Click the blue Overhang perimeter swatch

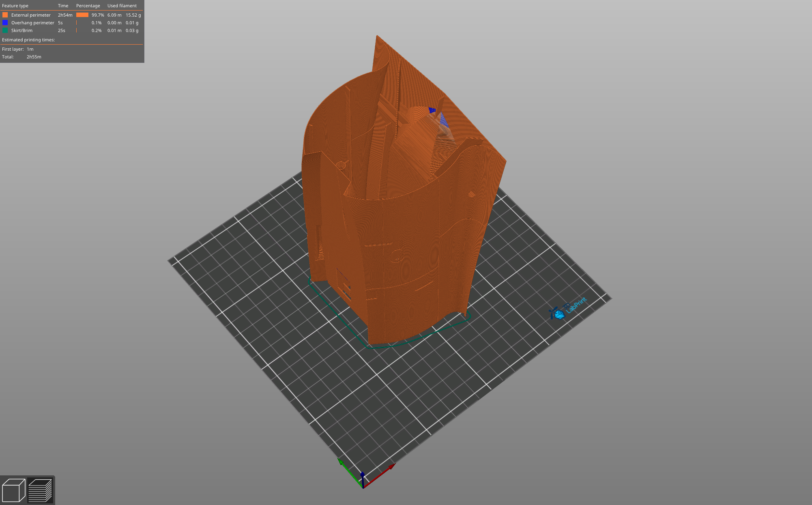(5, 23)
